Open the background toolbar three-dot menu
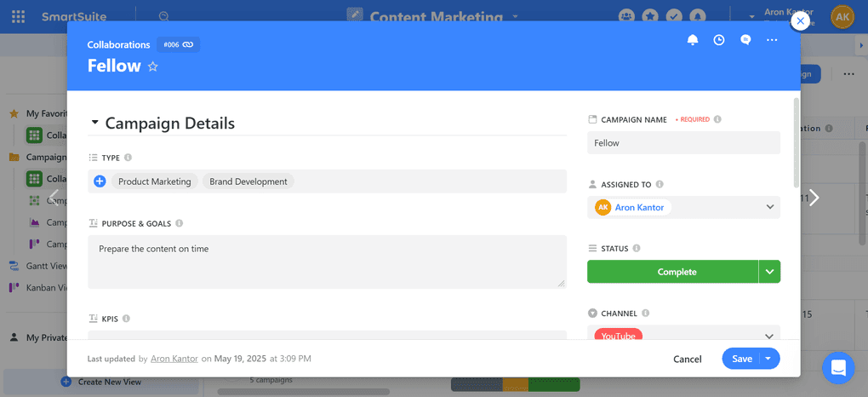Image resolution: width=868 pixels, height=397 pixels. tap(848, 74)
